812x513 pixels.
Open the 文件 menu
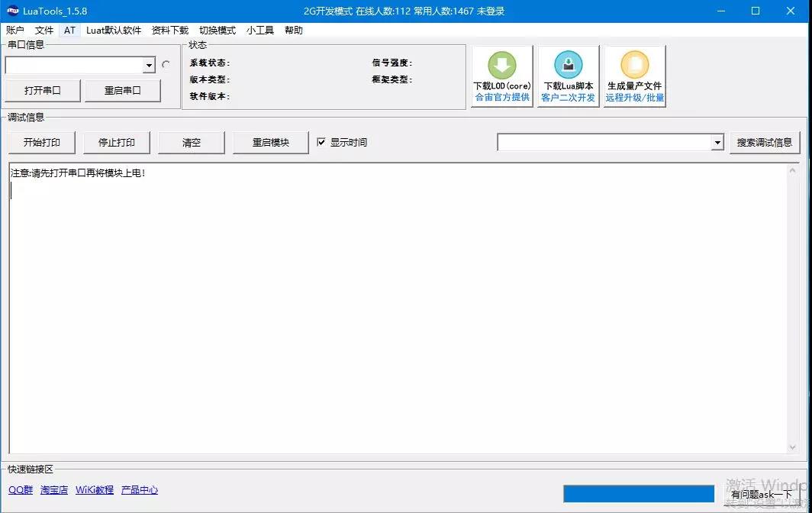coord(44,30)
